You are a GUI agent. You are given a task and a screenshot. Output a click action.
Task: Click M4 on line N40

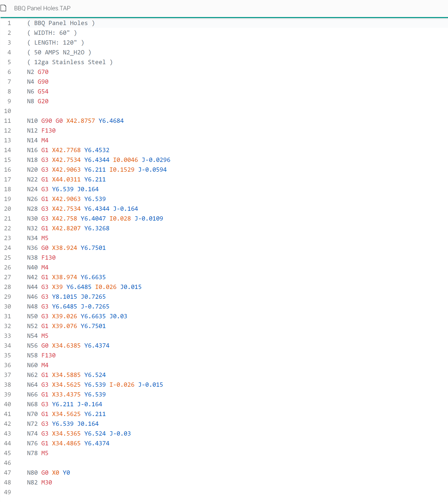point(45,267)
